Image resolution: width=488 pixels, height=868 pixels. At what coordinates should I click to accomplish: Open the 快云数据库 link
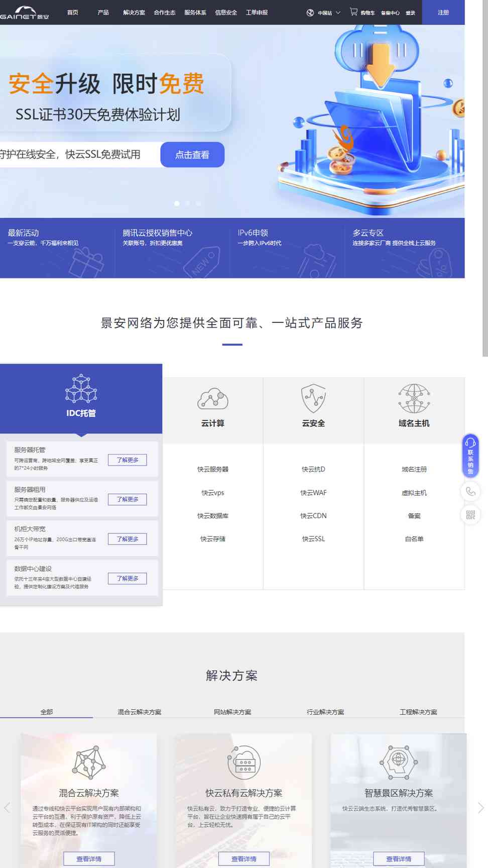213,516
